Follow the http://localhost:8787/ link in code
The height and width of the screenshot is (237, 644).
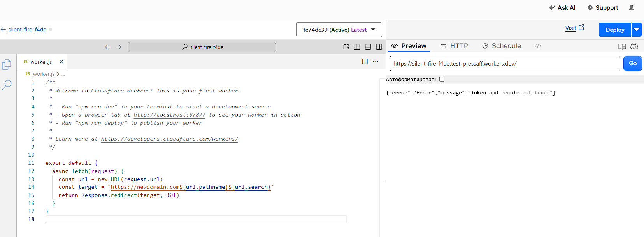tap(170, 115)
